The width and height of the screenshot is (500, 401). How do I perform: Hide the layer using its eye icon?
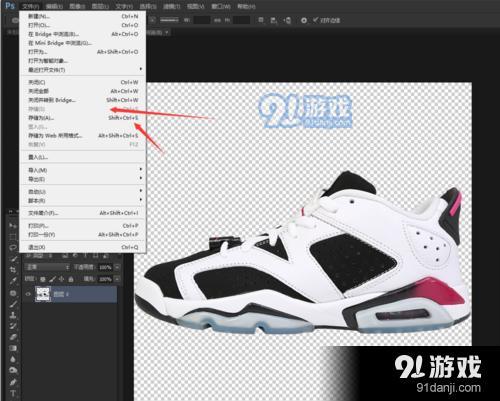28,294
